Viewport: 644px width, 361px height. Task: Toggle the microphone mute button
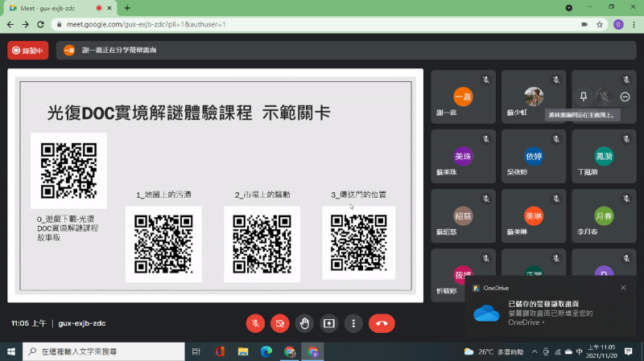click(x=255, y=323)
